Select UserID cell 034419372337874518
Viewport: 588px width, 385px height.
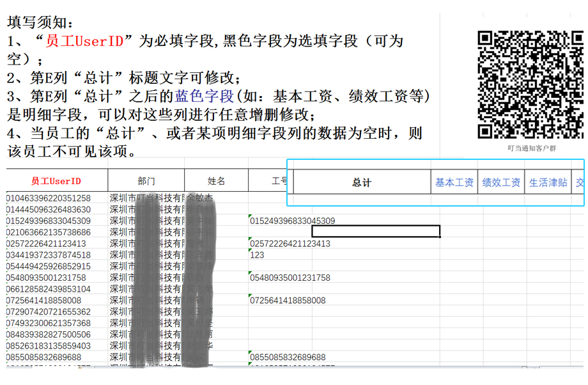coord(49,255)
